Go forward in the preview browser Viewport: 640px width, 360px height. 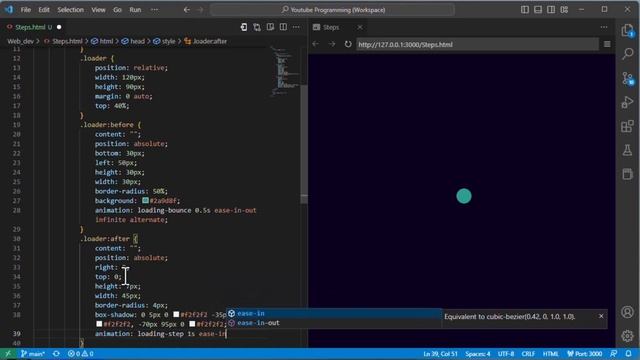coord(331,44)
